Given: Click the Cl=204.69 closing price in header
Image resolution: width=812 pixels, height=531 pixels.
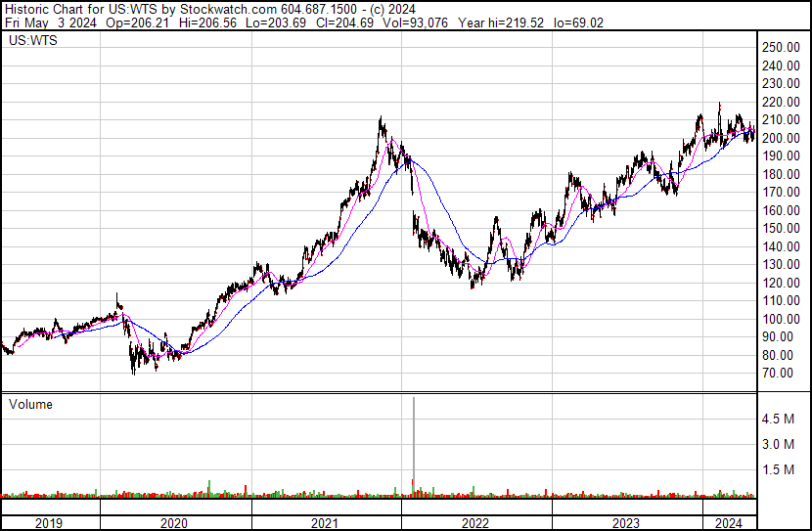Looking at the screenshot, I should (344, 22).
